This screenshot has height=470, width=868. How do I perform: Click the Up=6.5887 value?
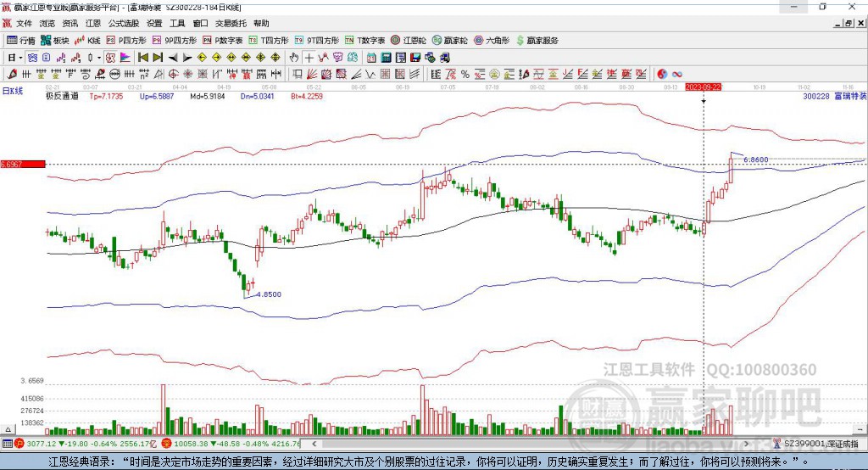(157, 97)
